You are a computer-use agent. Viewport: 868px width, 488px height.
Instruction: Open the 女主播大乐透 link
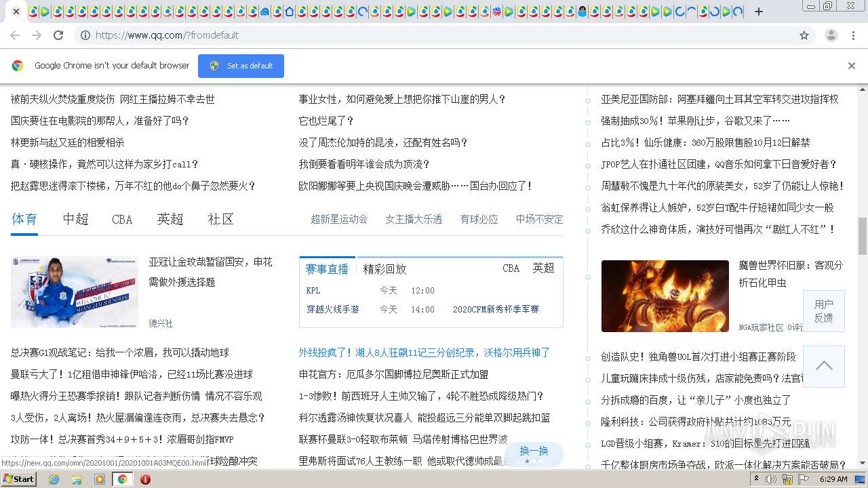point(414,220)
